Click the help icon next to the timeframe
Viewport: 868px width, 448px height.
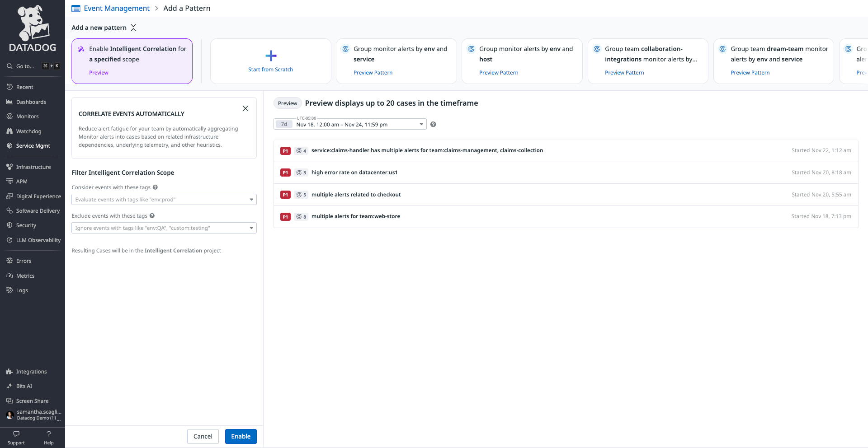tap(433, 124)
